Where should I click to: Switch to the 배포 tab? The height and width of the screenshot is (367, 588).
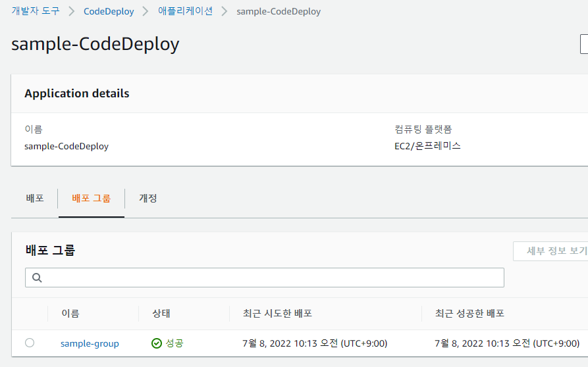35,198
